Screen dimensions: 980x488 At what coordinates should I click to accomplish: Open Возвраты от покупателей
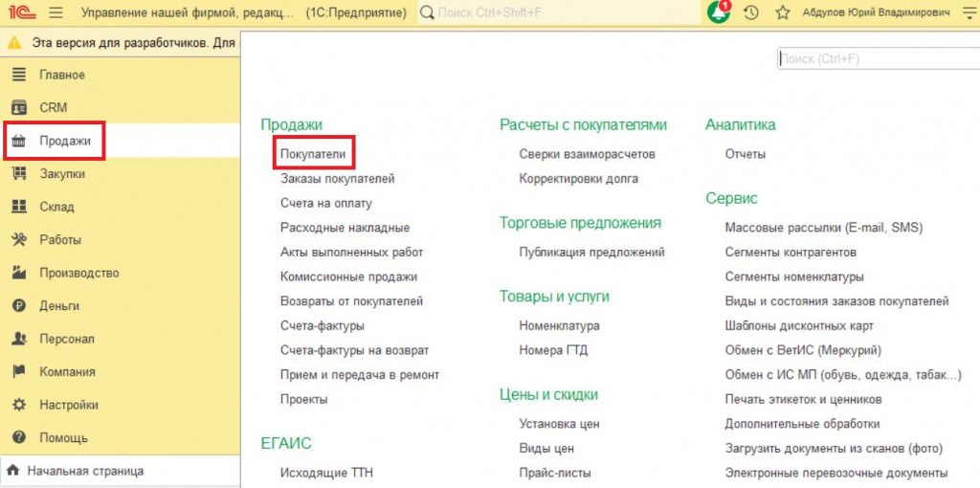pos(352,301)
